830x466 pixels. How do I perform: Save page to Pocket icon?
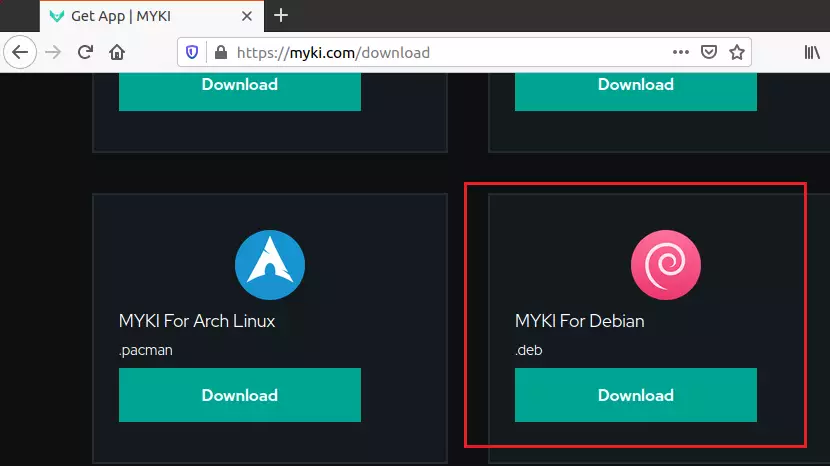tap(709, 52)
